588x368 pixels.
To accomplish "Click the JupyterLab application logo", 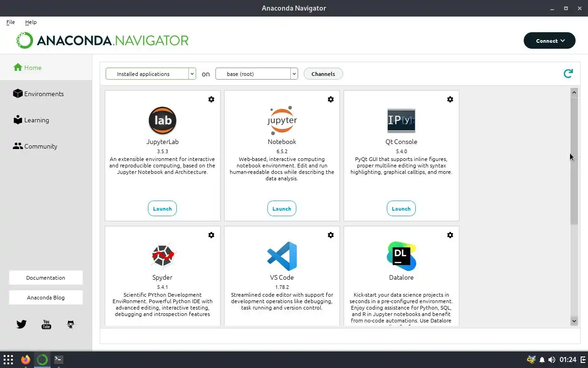I will [x=163, y=121].
